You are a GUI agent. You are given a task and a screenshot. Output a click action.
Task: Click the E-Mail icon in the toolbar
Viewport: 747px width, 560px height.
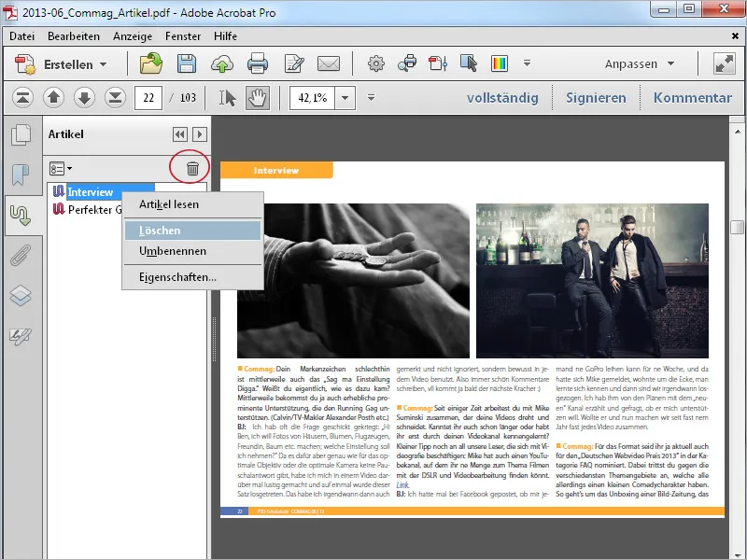(x=329, y=63)
